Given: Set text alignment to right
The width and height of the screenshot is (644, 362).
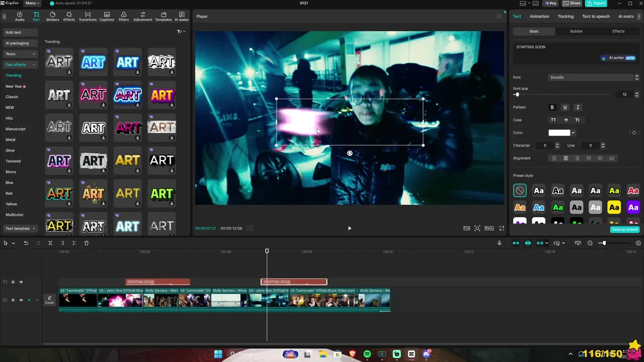Looking at the screenshot, I should [577, 158].
